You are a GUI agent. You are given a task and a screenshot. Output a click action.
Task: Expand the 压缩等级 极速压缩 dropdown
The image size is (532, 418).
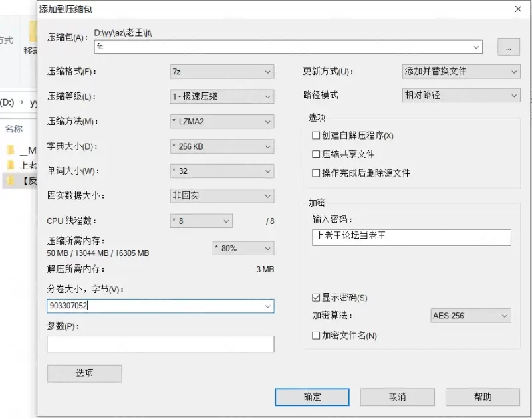[x=222, y=96]
